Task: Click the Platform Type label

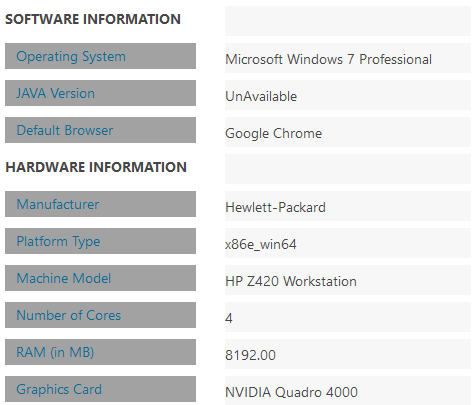Action: (x=58, y=241)
